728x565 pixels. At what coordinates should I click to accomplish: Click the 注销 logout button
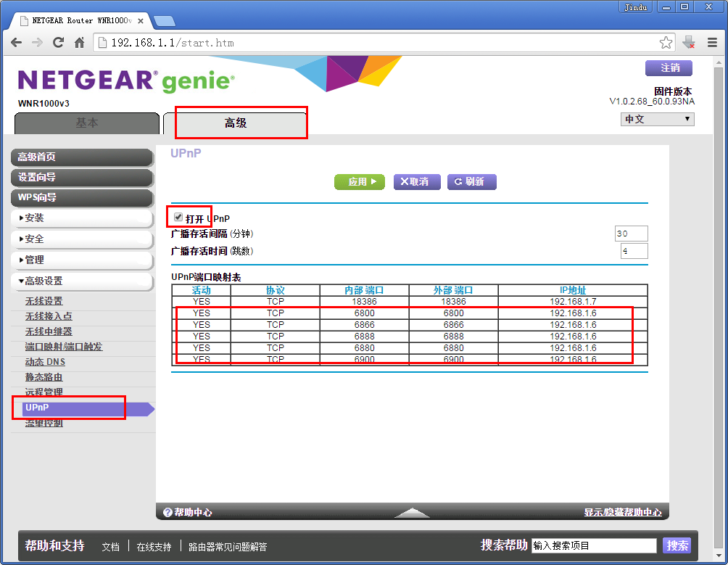pyautogui.click(x=669, y=67)
